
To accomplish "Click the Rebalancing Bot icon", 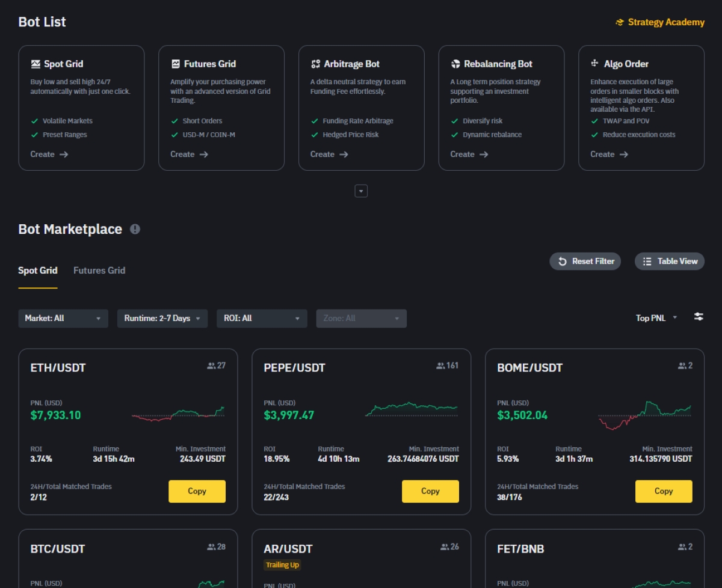I will [455, 64].
